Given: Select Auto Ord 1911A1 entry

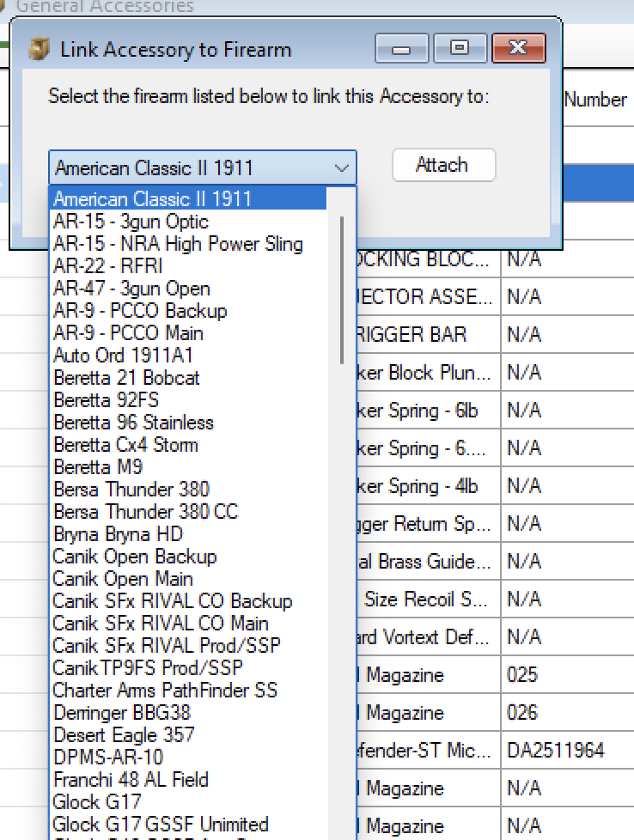Looking at the screenshot, I should [x=188, y=356].
